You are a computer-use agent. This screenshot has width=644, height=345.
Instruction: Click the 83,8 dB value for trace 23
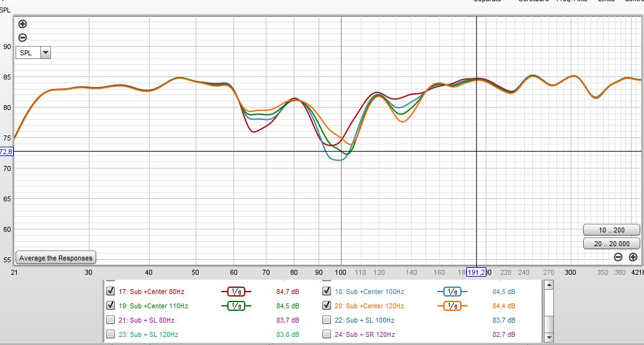[288, 334]
